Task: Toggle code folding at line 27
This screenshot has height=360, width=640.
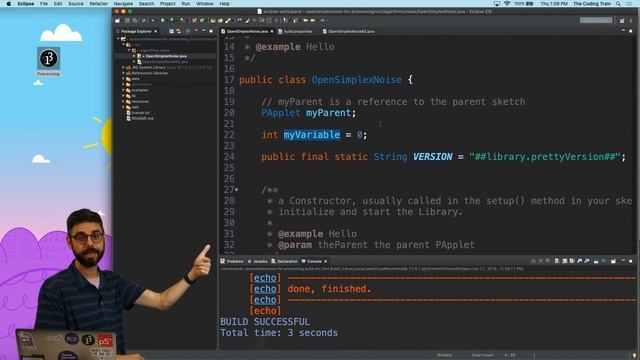Action: click(x=237, y=189)
